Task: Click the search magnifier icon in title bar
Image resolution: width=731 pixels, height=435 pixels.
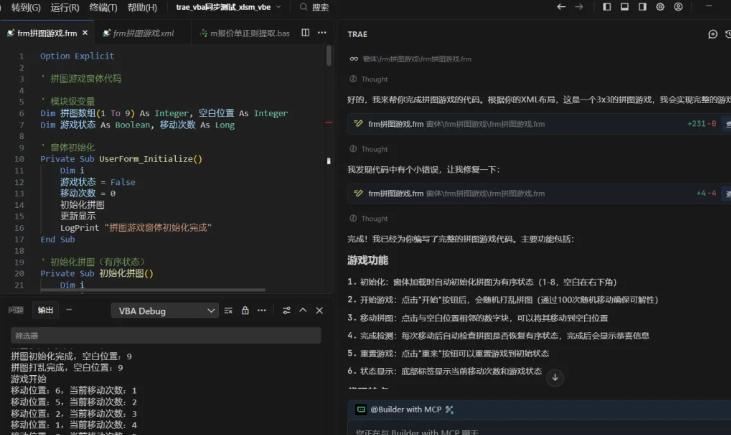Action: coord(303,7)
